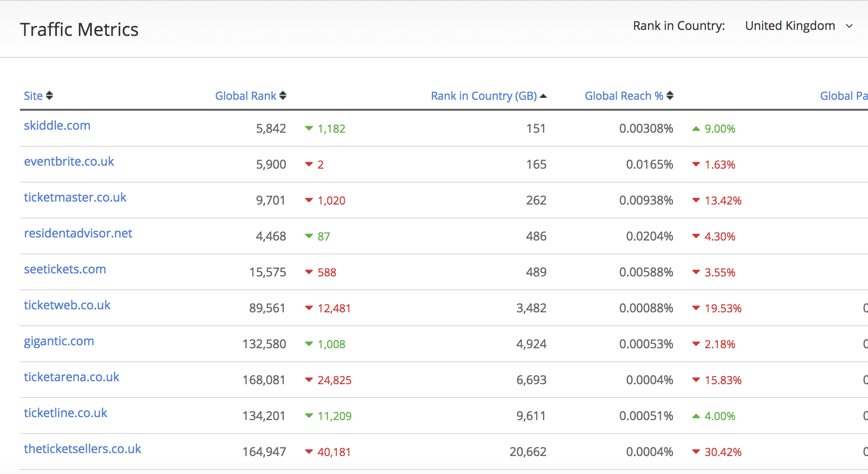The width and height of the screenshot is (868, 474).
Task: Select country rank value 151
Action: click(536, 129)
